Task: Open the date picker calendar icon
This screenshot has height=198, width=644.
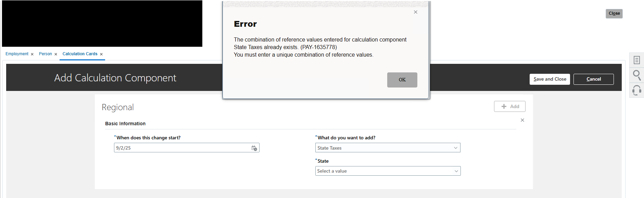Action: click(x=254, y=148)
